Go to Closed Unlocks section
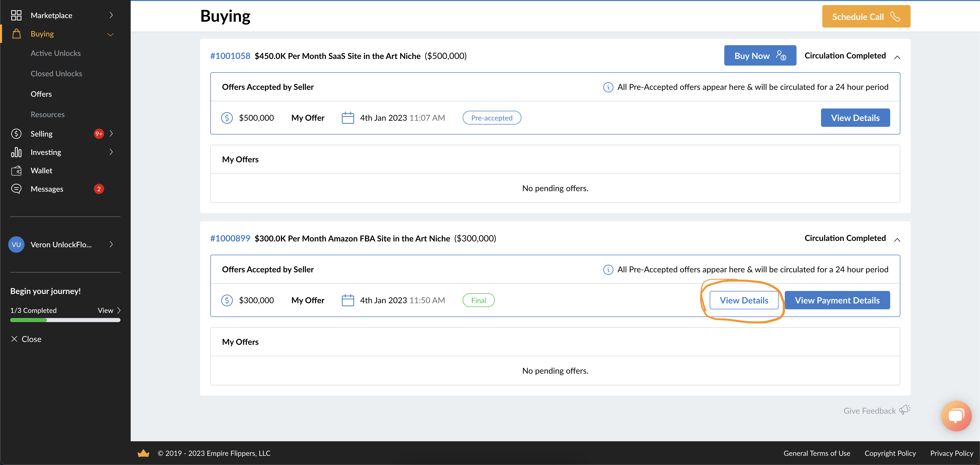This screenshot has width=980, height=465. [x=56, y=74]
